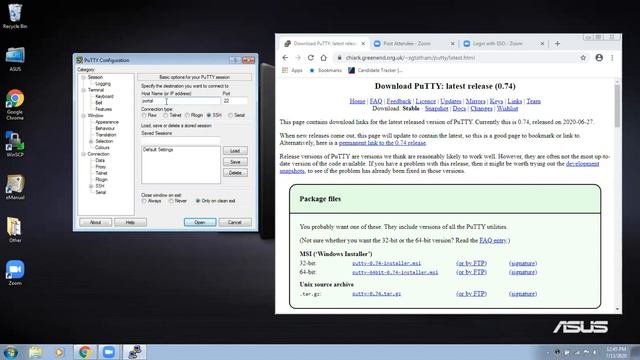Launch Zoom from the desktop icon
Image resolution: width=640 pixels, height=360 pixels.
pyautogui.click(x=15, y=272)
